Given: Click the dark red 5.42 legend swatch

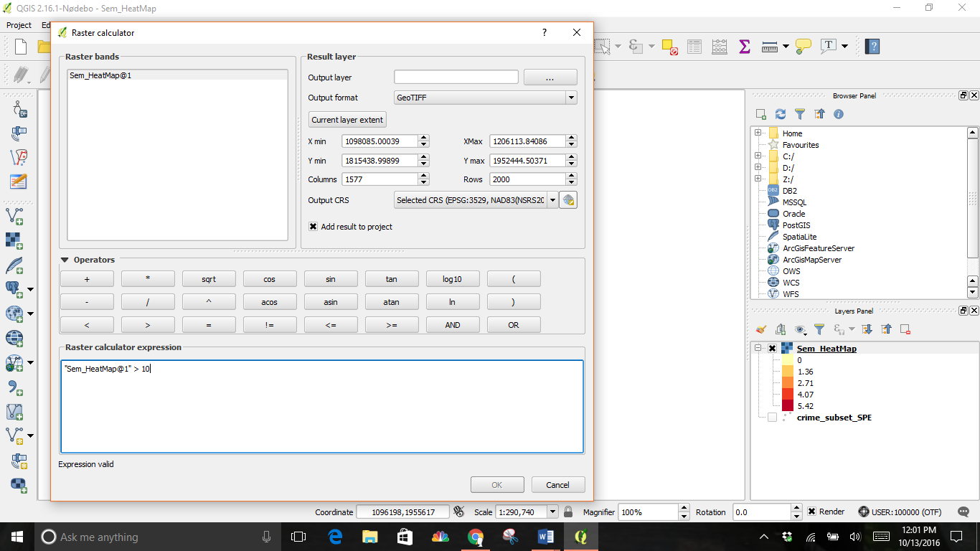Looking at the screenshot, I should click(x=788, y=406).
